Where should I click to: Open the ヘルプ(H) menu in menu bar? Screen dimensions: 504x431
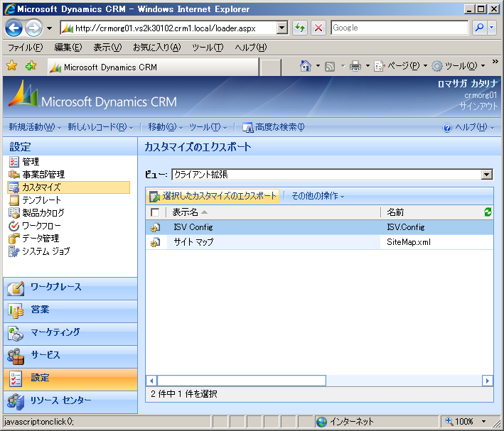point(251,48)
